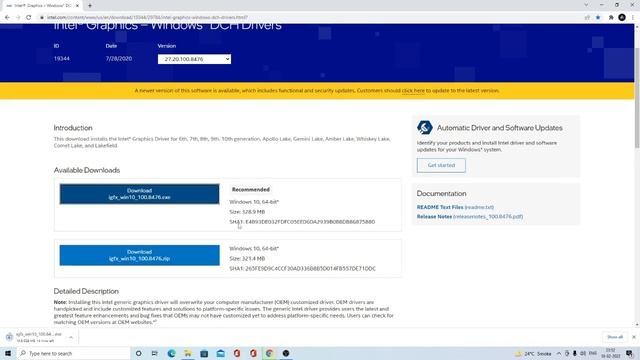
Task: Click the Recommended label
Action: pyautogui.click(x=251, y=189)
